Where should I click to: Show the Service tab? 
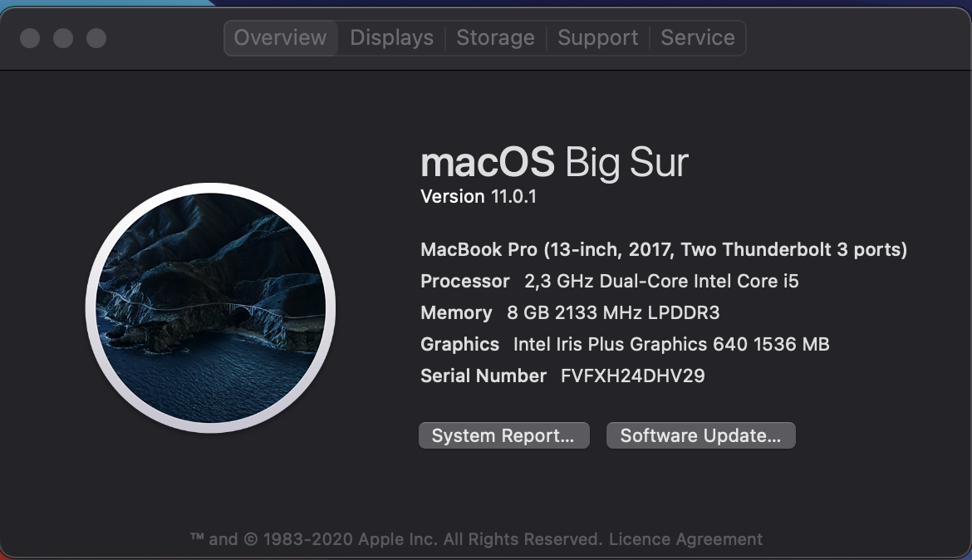pyautogui.click(x=697, y=38)
